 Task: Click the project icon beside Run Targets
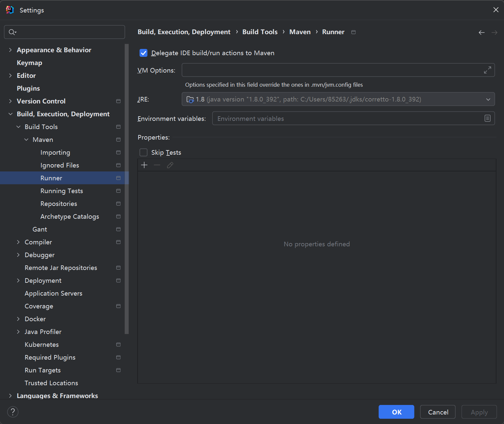[118, 370]
